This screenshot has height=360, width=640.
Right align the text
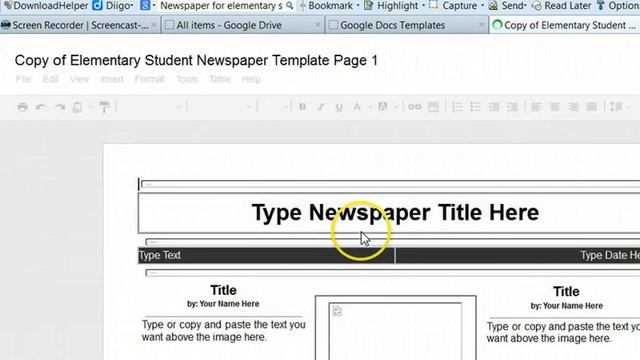click(x=573, y=107)
